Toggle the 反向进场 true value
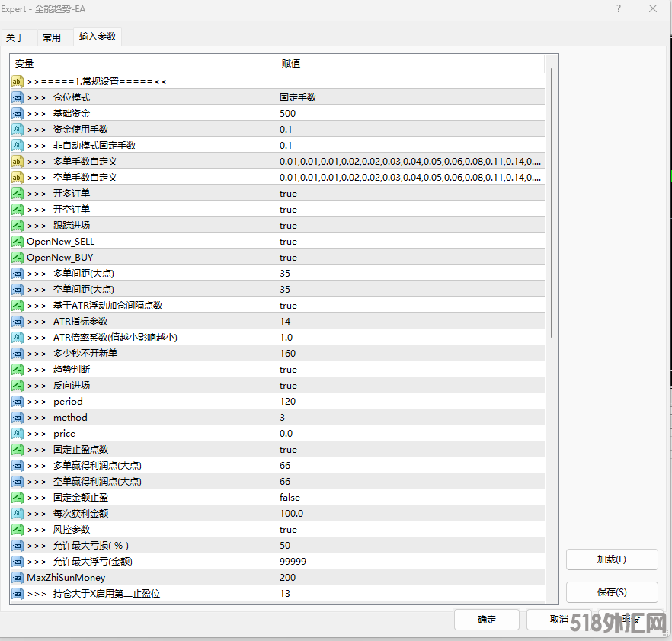This screenshot has height=641, width=672. pyautogui.click(x=411, y=386)
